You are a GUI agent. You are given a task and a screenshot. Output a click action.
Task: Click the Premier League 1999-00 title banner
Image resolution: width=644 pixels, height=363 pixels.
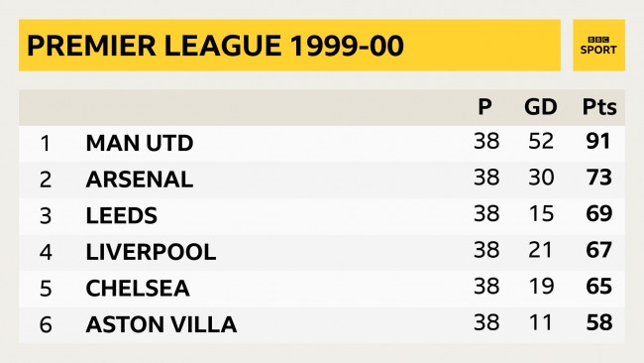(x=289, y=46)
